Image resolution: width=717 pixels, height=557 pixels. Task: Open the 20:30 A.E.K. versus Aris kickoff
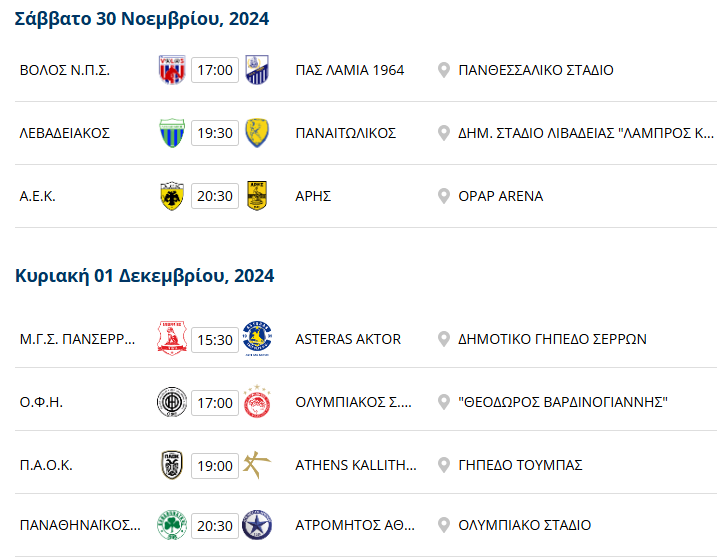click(215, 196)
